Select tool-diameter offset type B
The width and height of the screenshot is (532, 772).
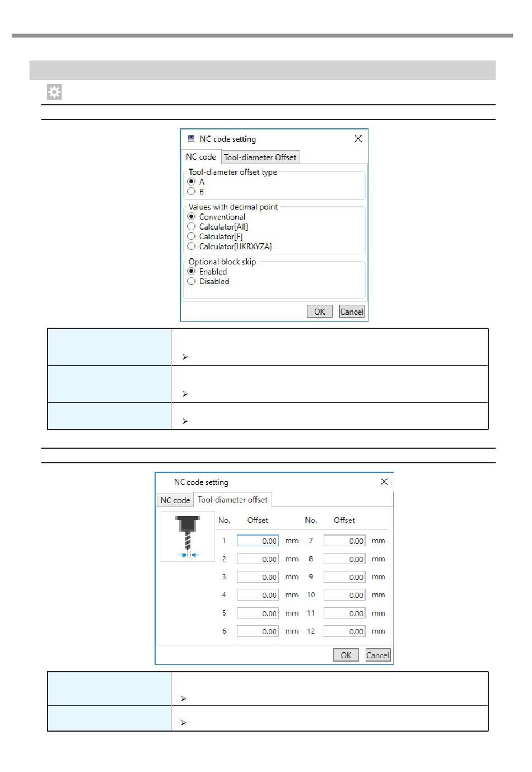point(192,191)
